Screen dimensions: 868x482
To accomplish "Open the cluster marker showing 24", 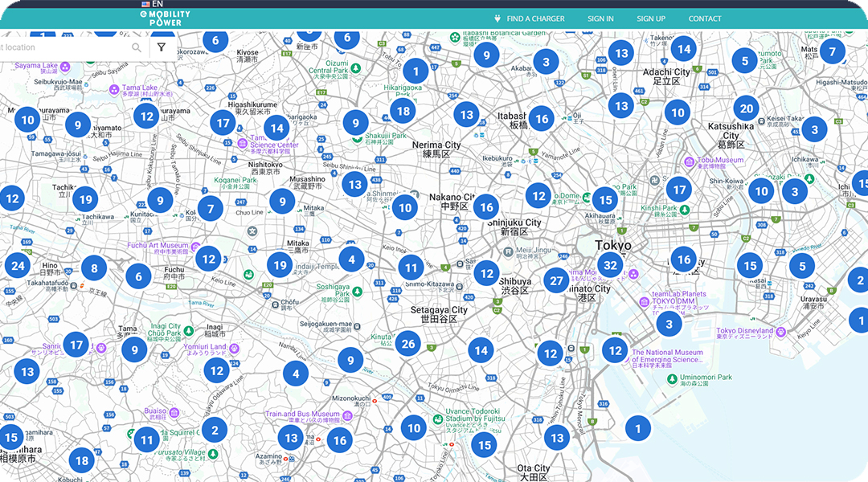I will pyautogui.click(x=17, y=265).
